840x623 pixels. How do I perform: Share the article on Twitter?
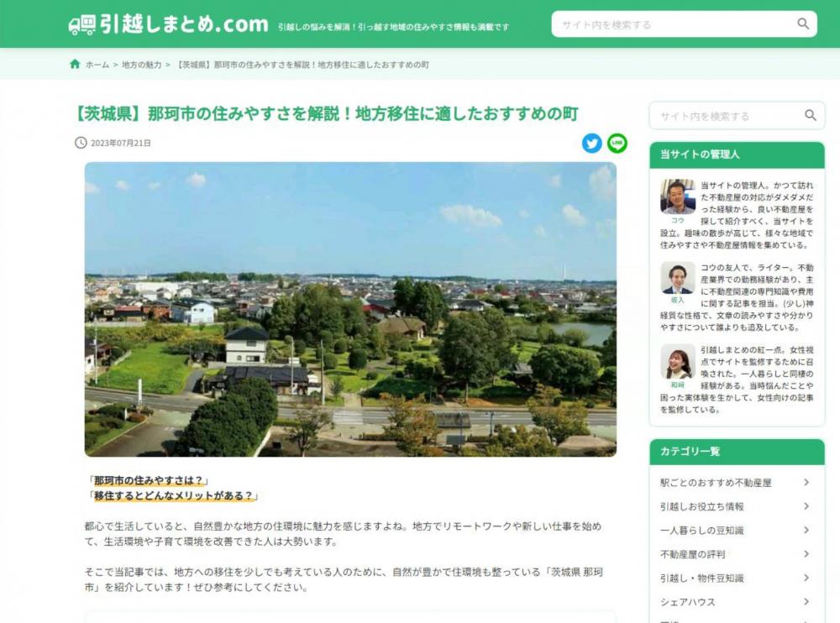tap(592, 143)
